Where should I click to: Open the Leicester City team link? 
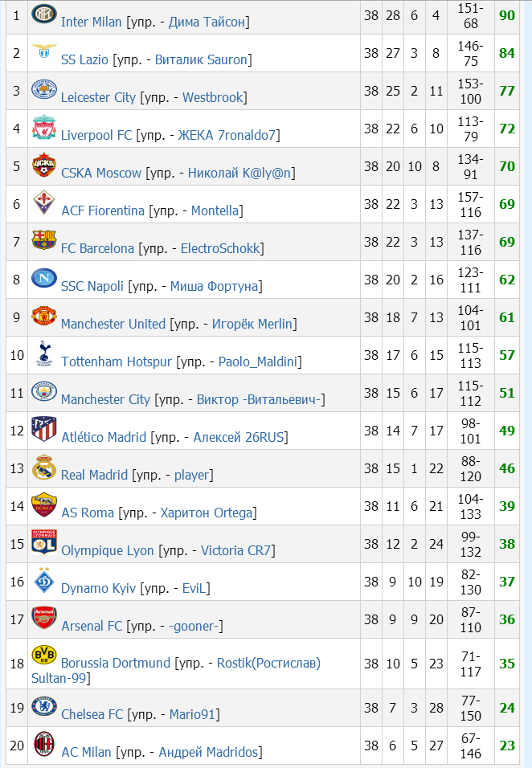(x=98, y=98)
